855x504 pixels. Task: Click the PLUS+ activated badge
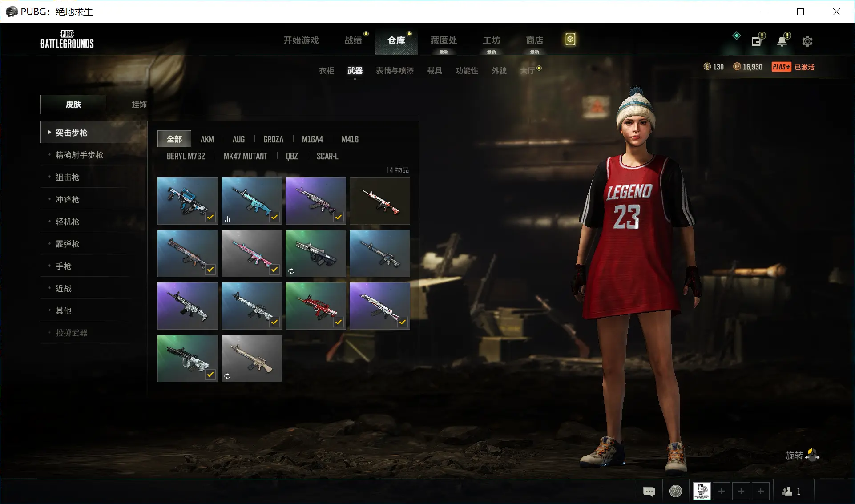click(x=793, y=67)
